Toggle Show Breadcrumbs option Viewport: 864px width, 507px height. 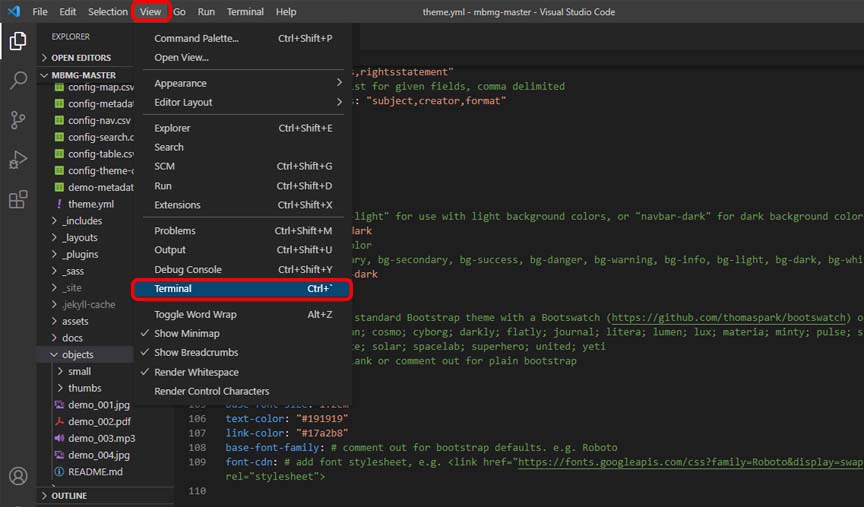click(196, 352)
